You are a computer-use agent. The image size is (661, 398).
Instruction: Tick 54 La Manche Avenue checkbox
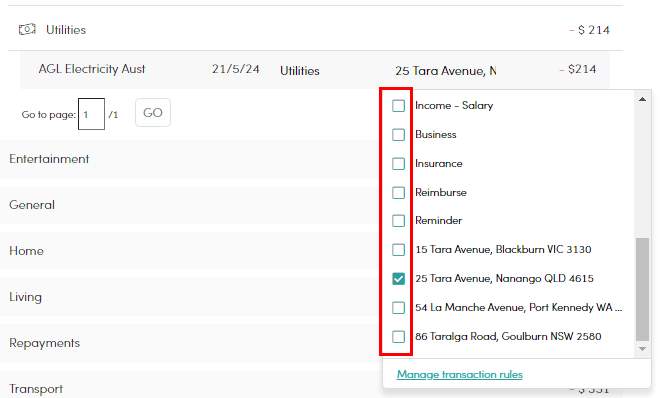398,308
